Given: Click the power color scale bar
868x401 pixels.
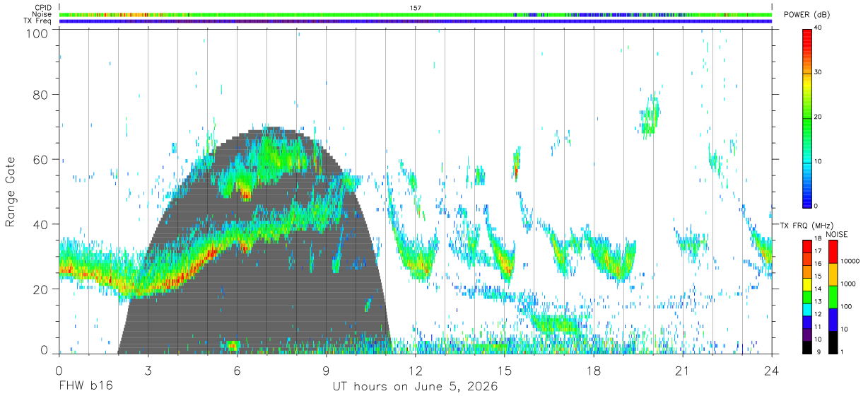Looking at the screenshot, I should pyautogui.click(x=807, y=117).
